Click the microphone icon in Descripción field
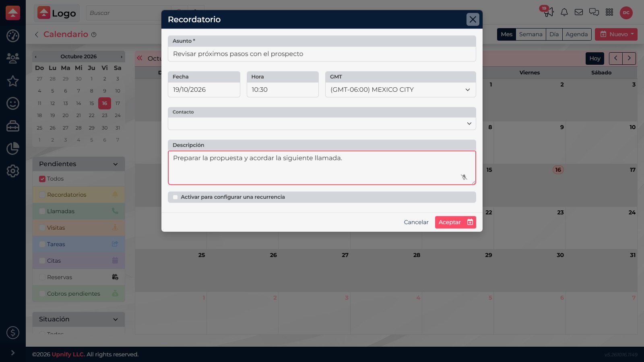The image size is (644, 362). pos(464,177)
